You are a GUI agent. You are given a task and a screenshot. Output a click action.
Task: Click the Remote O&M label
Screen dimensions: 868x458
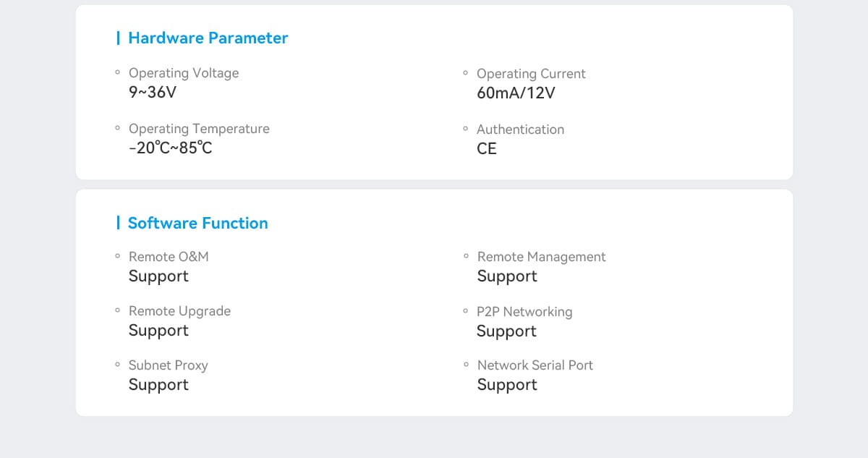tap(169, 257)
